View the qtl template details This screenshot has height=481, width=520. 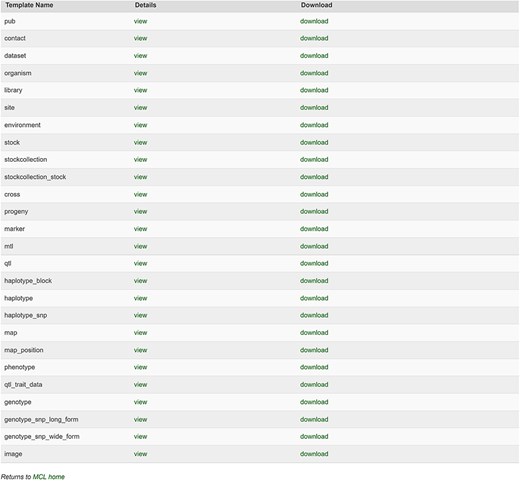coord(140,263)
